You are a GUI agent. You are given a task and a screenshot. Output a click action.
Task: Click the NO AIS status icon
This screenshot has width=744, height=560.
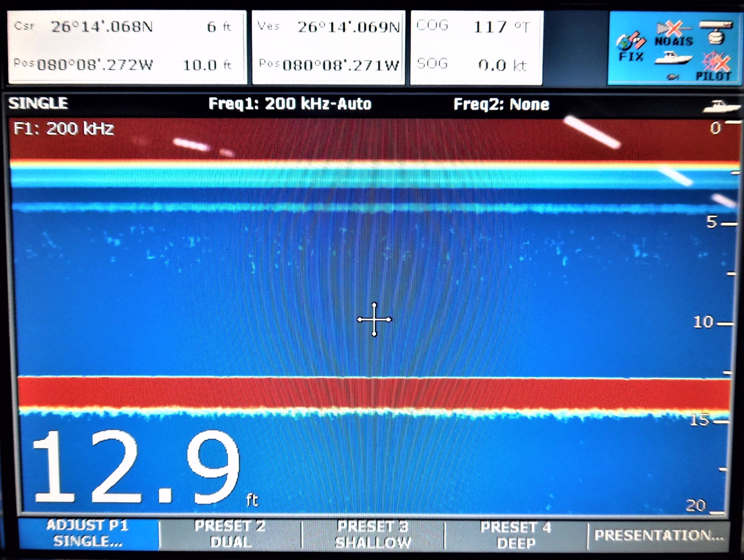click(674, 35)
